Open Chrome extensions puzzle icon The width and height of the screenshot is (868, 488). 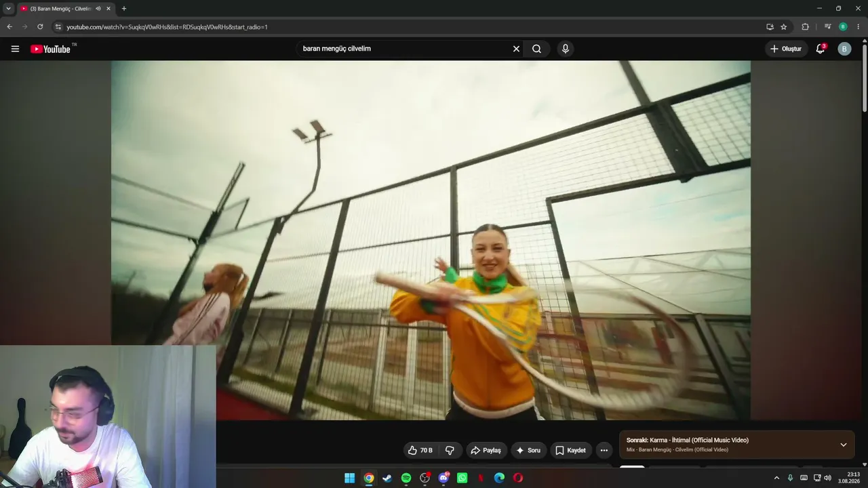806,27
